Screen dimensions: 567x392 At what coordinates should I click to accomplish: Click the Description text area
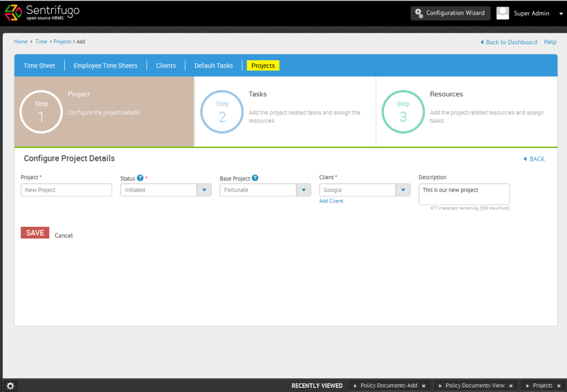(x=464, y=194)
